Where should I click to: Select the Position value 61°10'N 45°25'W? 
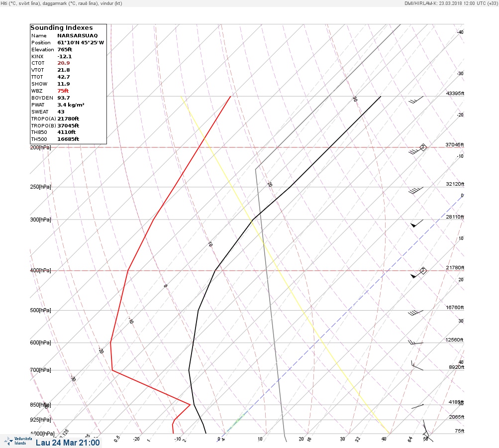point(81,43)
